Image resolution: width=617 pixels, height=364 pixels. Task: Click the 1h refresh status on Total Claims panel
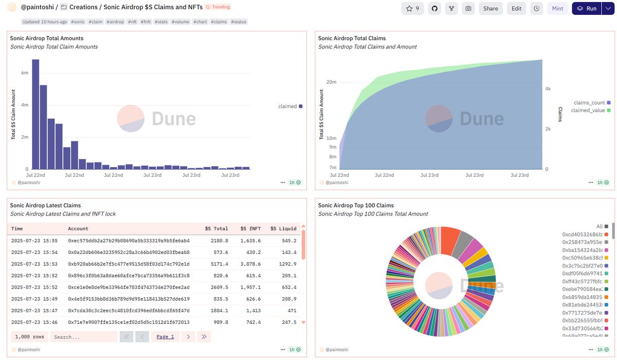pos(603,182)
